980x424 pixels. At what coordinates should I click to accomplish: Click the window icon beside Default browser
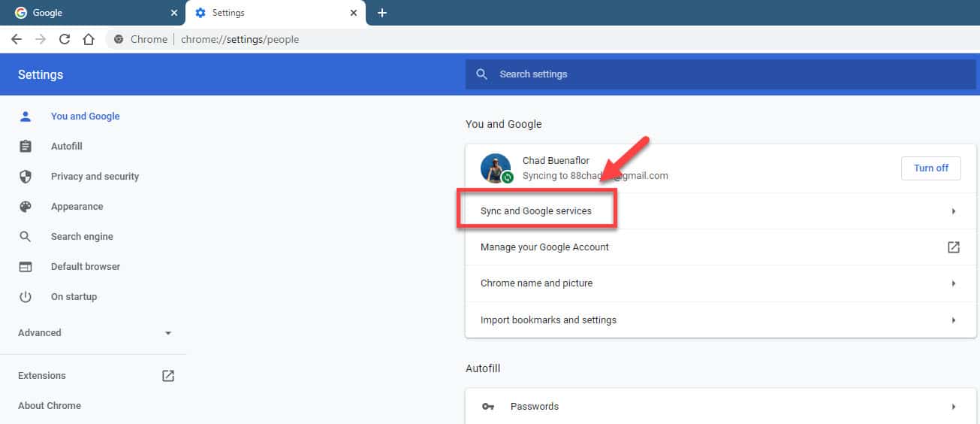coord(26,267)
